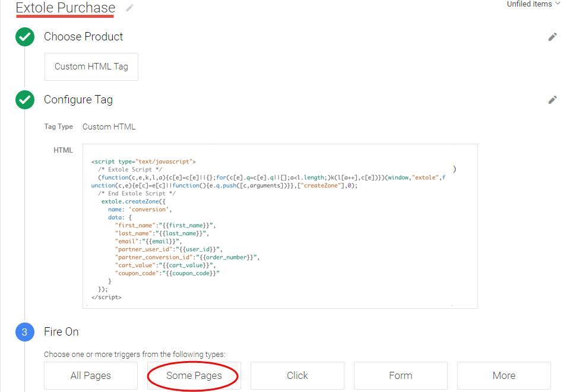Click the "first_name" line in code
576x392 pixels.
pos(165,225)
